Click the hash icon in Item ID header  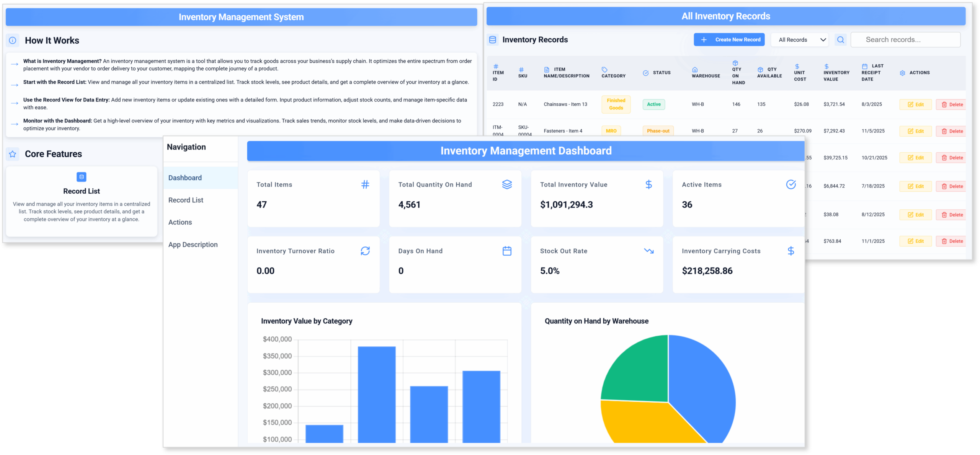tap(495, 66)
